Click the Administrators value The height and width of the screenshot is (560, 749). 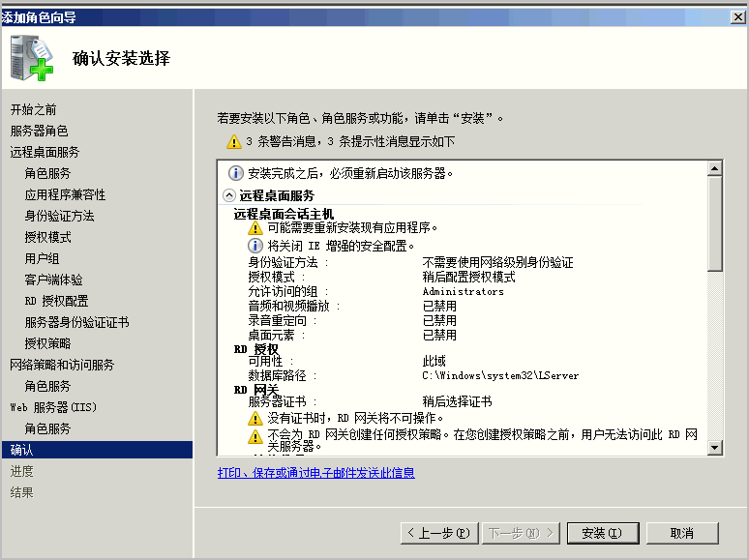[463, 291]
